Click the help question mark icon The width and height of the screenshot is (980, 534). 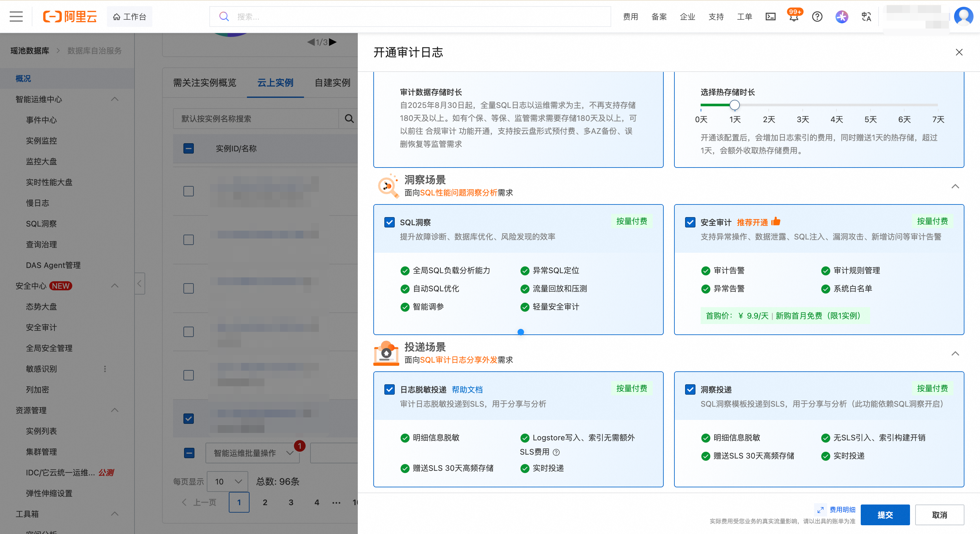tap(817, 17)
